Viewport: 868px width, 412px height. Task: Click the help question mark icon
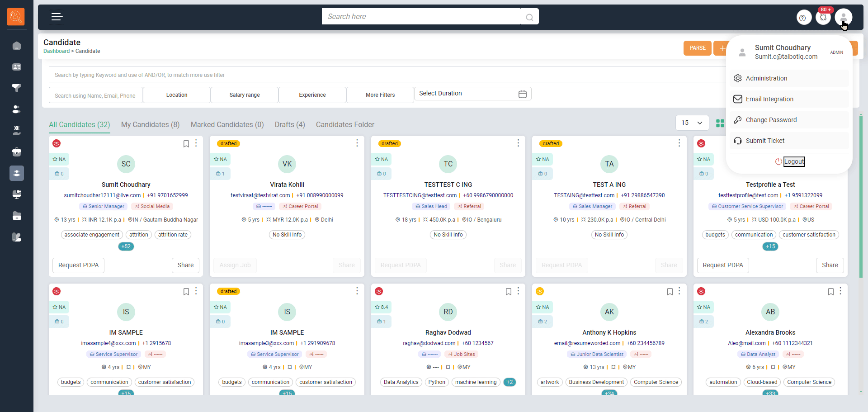pyautogui.click(x=803, y=18)
